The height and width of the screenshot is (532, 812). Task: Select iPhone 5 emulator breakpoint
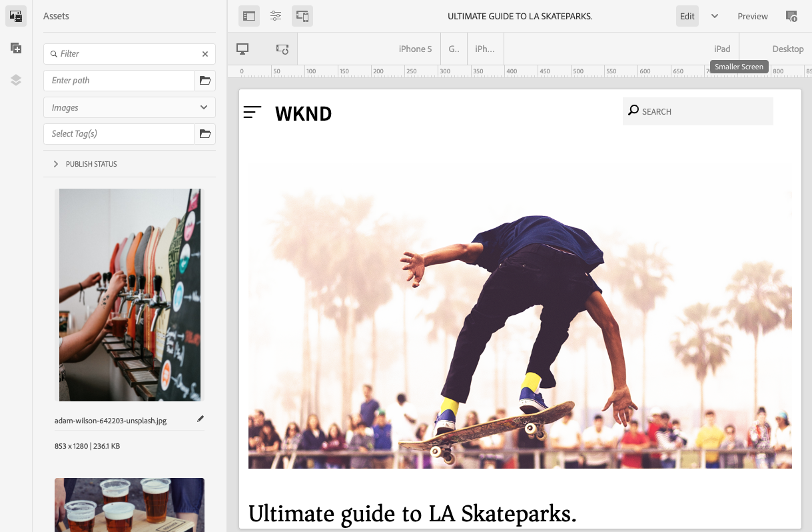(x=415, y=49)
